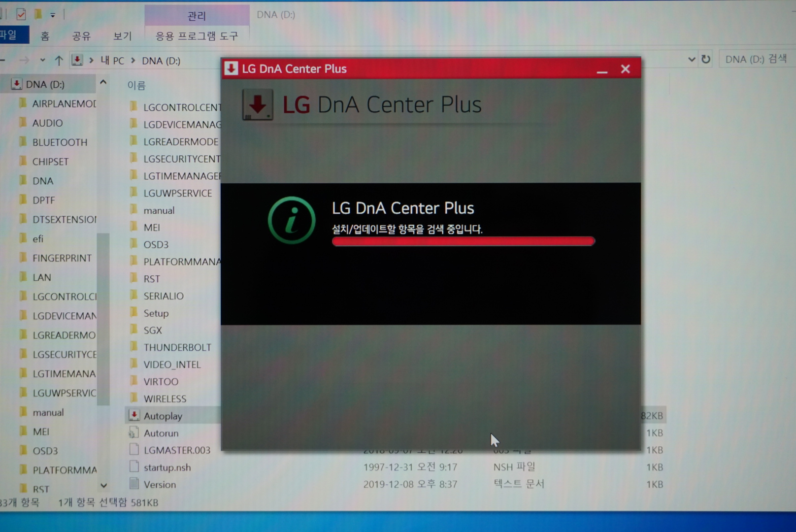
Task: Select the 관리 contextual tab
Action: point(197,16)
